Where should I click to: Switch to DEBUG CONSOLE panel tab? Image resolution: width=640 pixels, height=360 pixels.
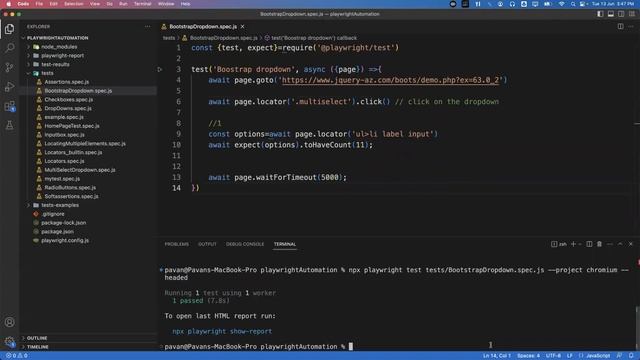point(245,244)
